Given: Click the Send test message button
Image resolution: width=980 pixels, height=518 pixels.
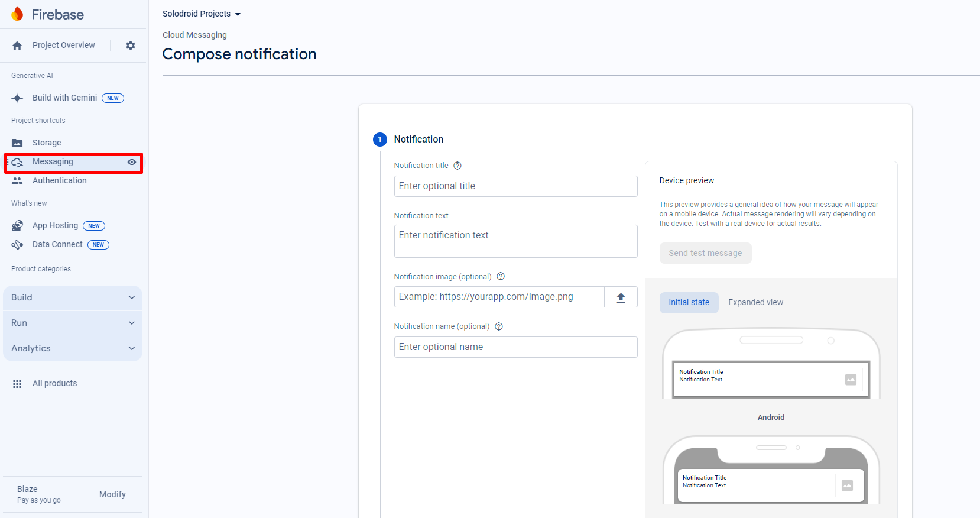Looking at the screenshot, I should point(706,253).
